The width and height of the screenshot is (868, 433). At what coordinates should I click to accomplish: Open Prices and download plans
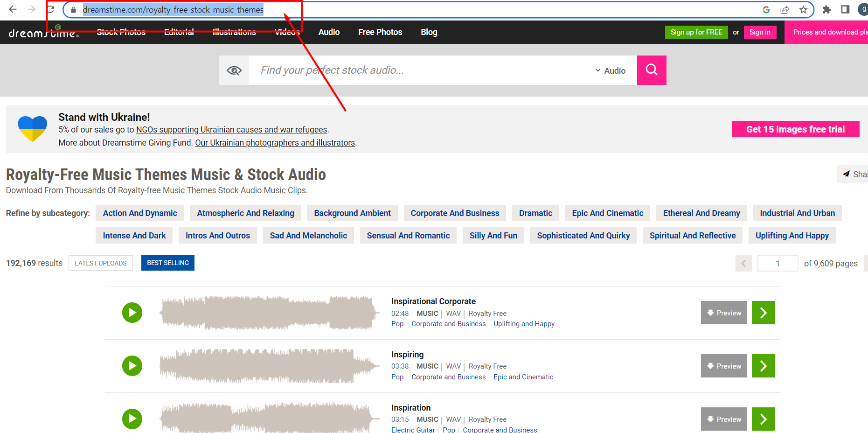pyautogui.click(x=826, y=32)
